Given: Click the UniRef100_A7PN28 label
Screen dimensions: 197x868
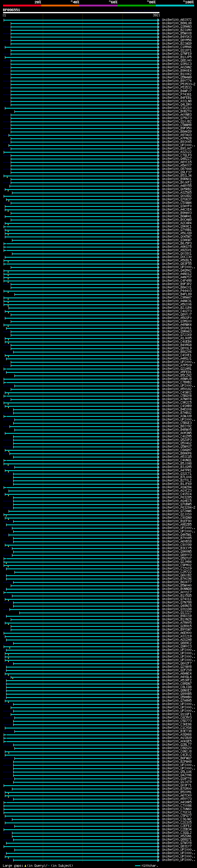Looking at the screenshot, I should point(177,139).
